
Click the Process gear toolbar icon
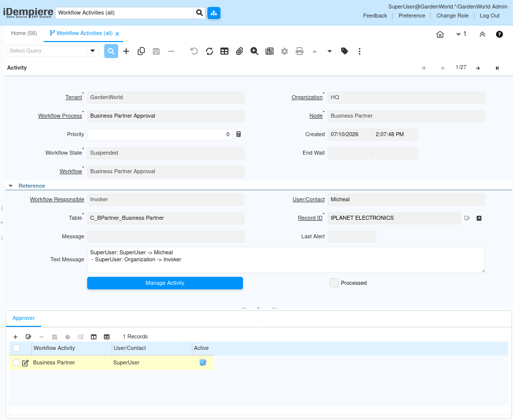pyautogui.click(x=285, y=52)
